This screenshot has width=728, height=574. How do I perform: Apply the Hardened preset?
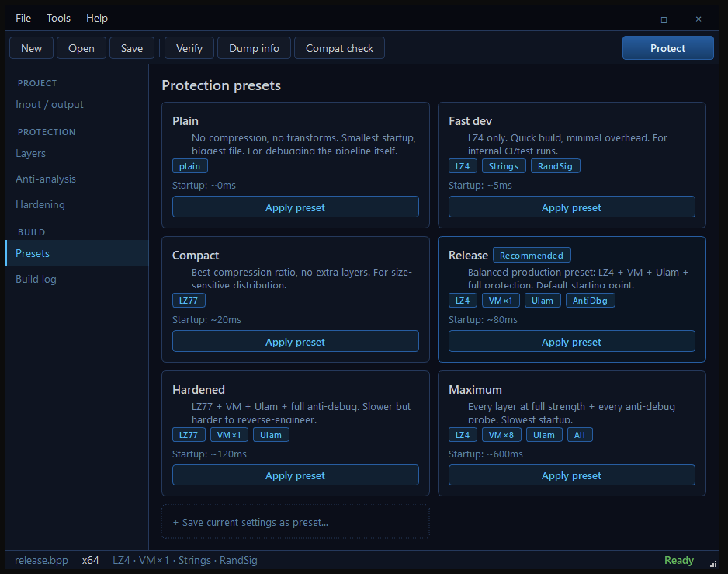[295, 475]
